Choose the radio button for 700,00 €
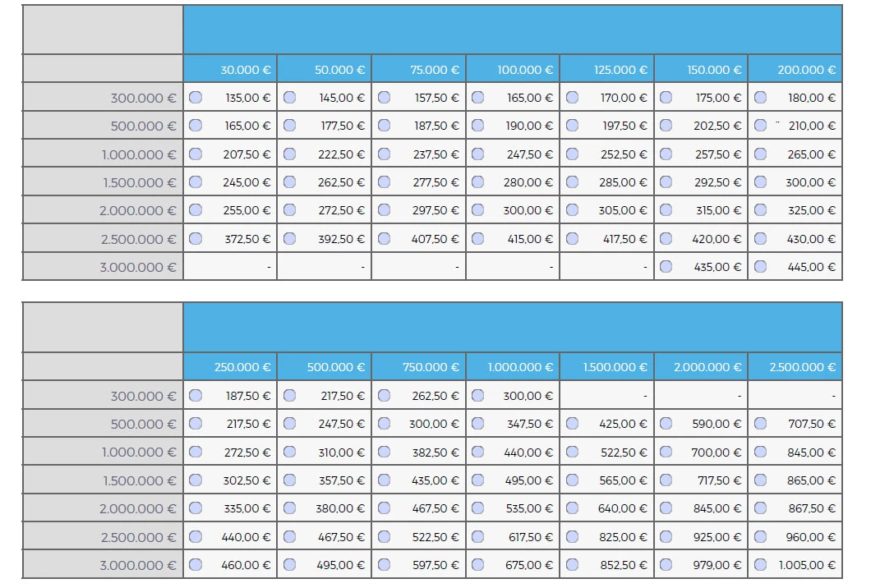Viewport: 871px width, 588px height. coord(666,452)
